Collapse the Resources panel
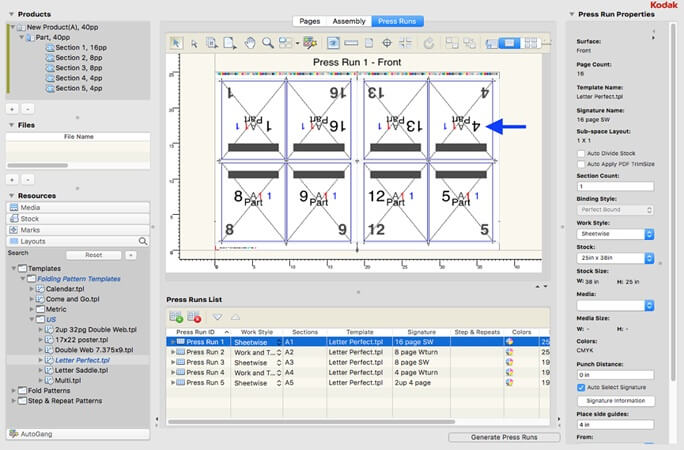Screen dimensions: 684x450 coord(11,196)
